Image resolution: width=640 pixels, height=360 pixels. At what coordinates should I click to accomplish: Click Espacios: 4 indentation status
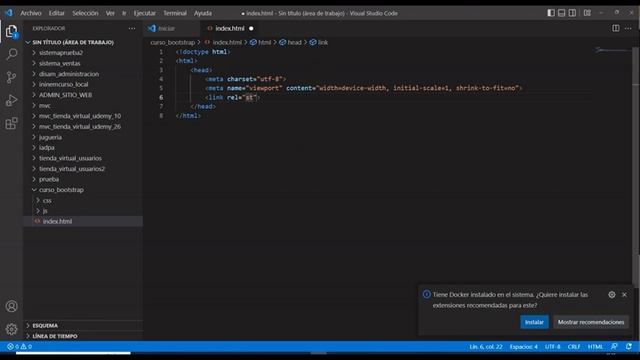pos(523,347)
